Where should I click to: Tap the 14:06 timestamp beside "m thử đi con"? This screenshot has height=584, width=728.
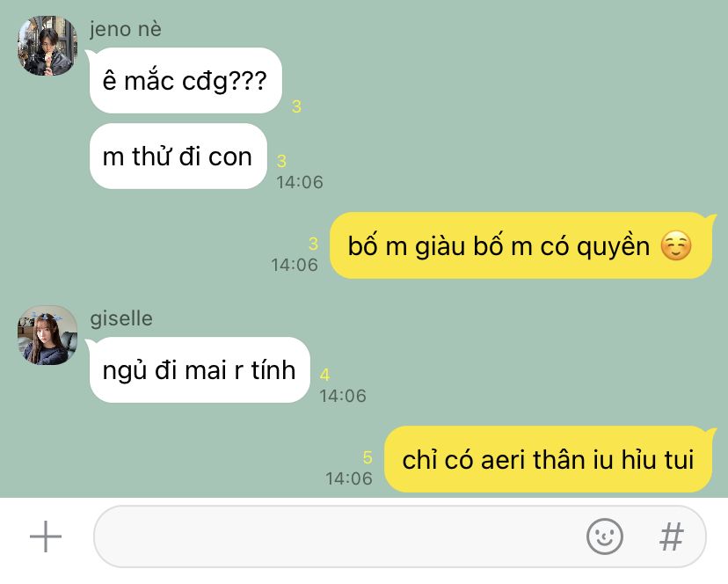pos(300,182)
